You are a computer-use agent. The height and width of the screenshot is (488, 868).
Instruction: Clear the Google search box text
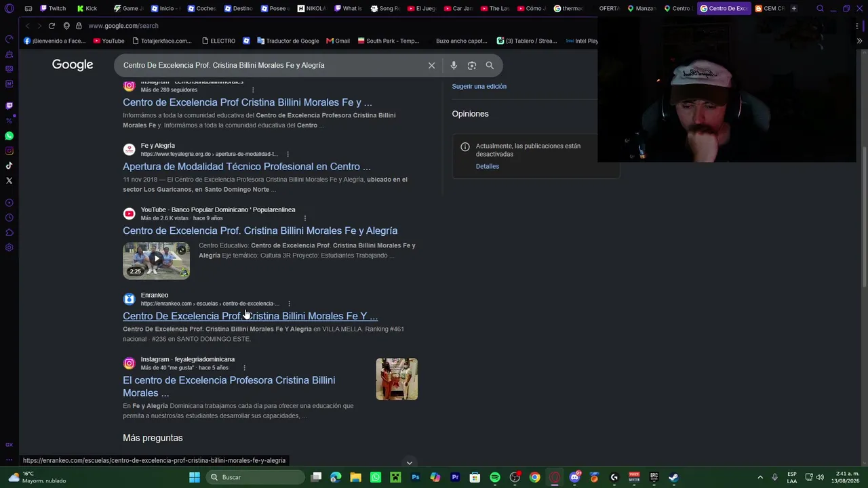pyautogui.click(x=431, y=65)
